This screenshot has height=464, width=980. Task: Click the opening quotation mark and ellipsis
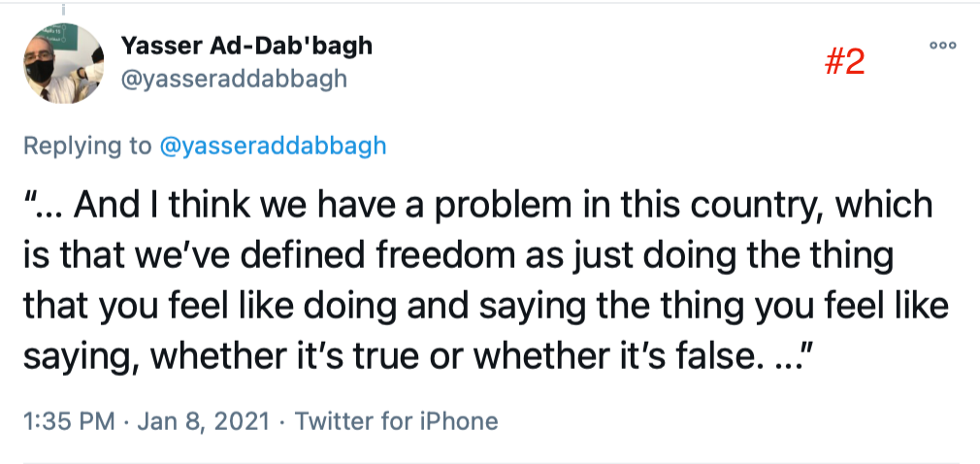point(44,206)
